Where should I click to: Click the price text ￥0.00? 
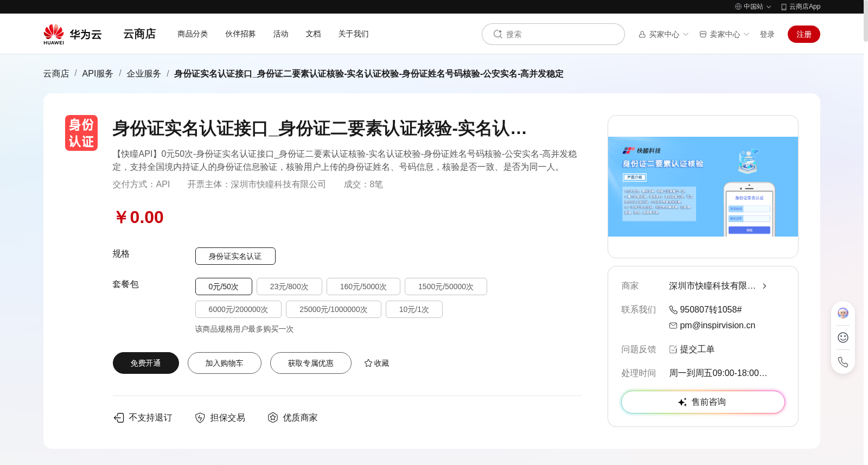pyautogui.click(x=138, y=217)
